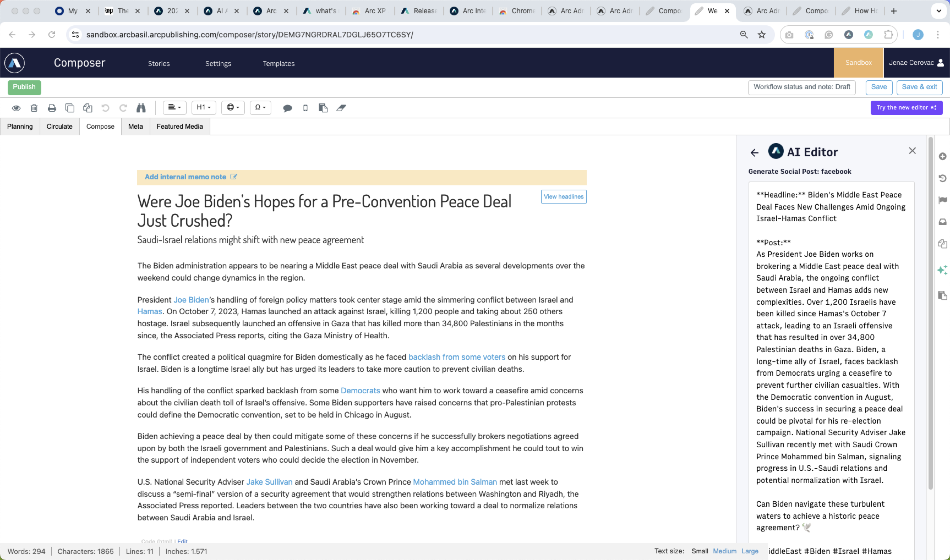Click the copy story icon
Viewport: 950px width, 560px height.
(x=70, y=108)
